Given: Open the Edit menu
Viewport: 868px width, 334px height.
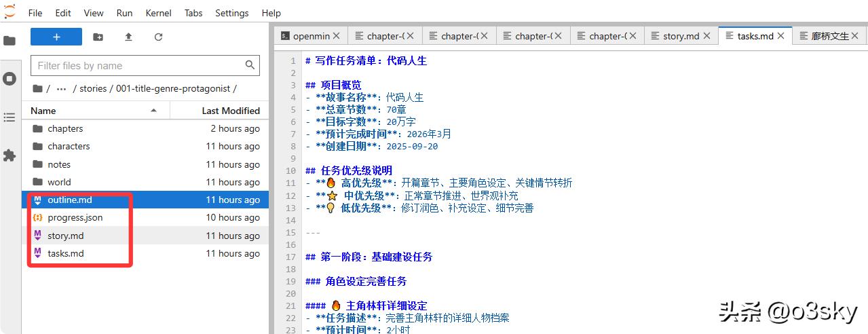Looking at the screenshot, I should coord(63,13).
